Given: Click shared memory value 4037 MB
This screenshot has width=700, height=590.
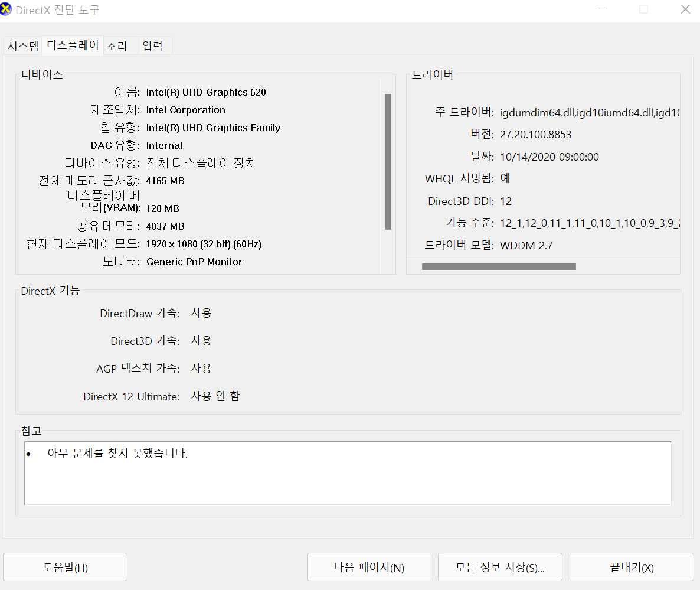Looking at the screenshot, I should 165,226.
